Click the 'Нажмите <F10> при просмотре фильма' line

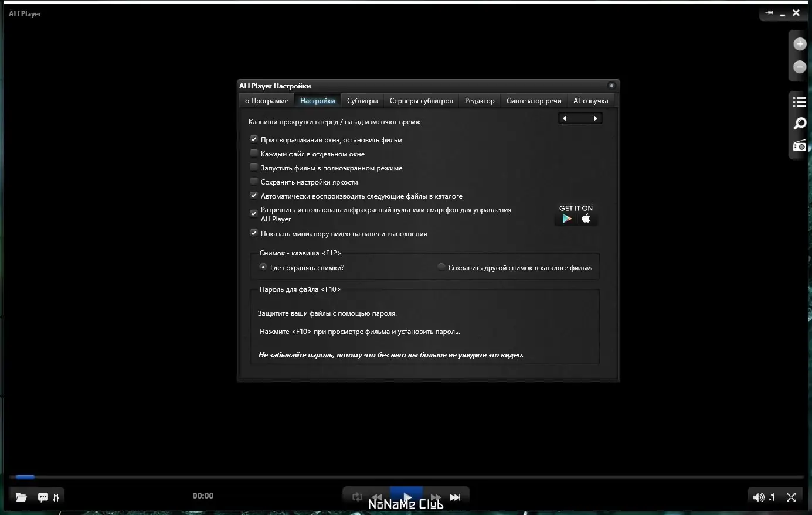(x=360, y=332)
